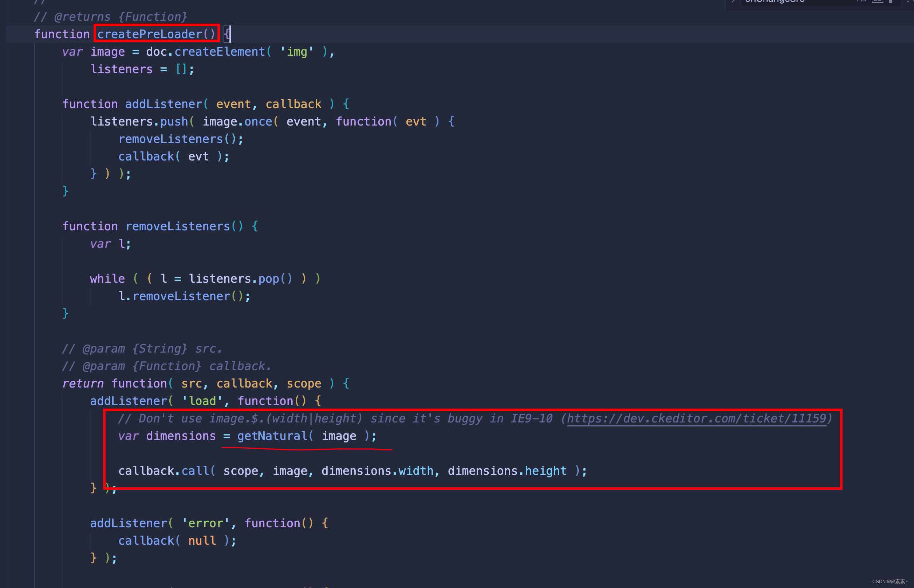914x588 pixels.
Task: Click 'listeners' in the 'listeners = []' line
Action: coord(122,69)
